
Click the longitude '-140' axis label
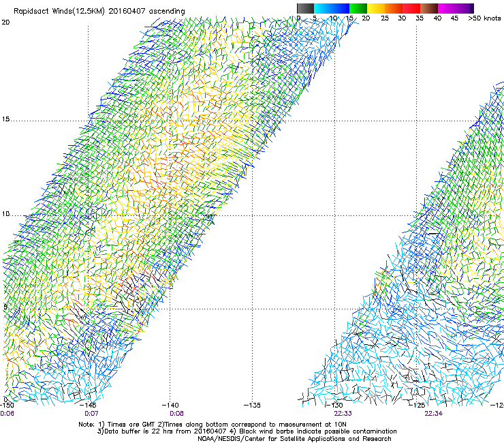tap(170, 406)
